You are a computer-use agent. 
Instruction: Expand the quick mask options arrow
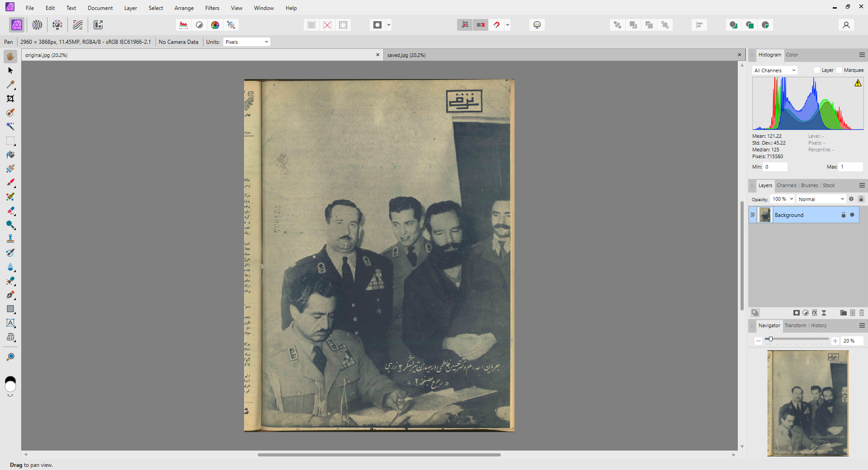tap(389, 25)
